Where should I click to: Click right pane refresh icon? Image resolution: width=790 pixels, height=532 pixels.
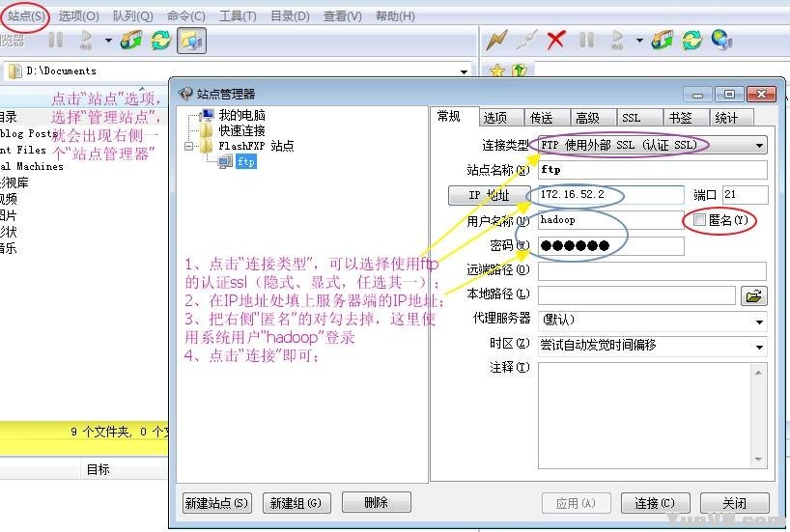(692, 40)
